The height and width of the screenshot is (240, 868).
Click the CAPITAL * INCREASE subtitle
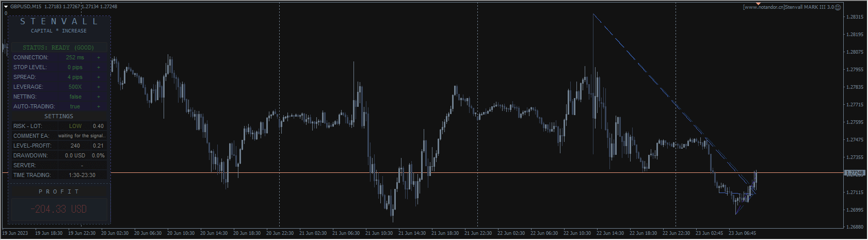[59, 31]
